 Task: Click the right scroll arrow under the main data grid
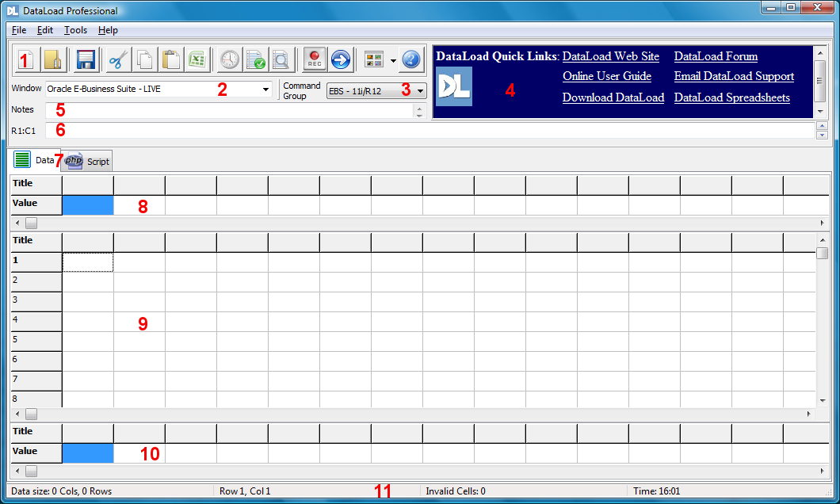(x=809, y=414)
